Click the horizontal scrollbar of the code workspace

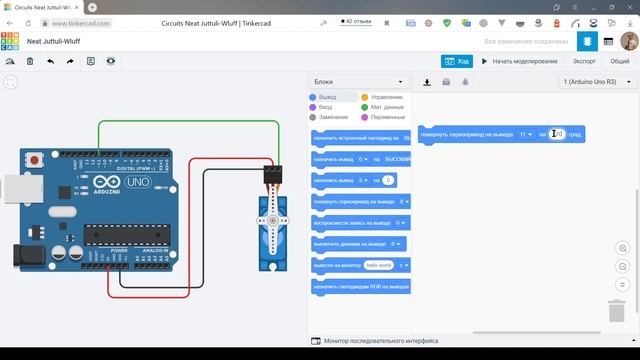point(537,333)
